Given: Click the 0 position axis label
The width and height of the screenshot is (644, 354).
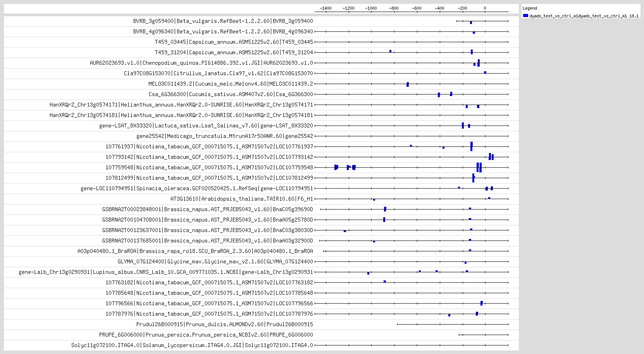Looking at the screenshot, I should point(485,8).
